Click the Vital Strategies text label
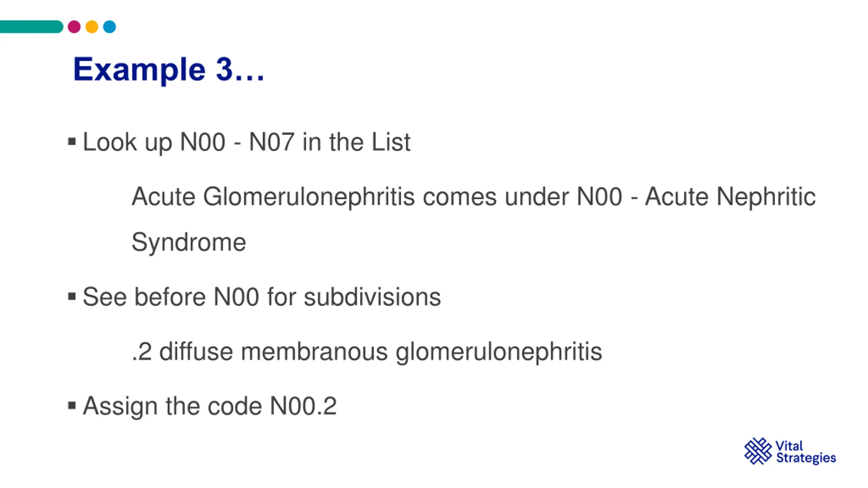 [806, 452]
